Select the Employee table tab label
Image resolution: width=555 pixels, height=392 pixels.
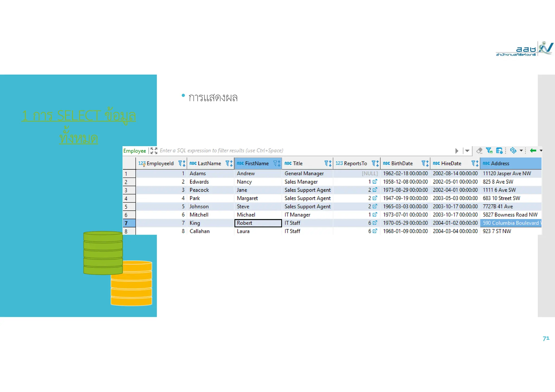[134, 151]
